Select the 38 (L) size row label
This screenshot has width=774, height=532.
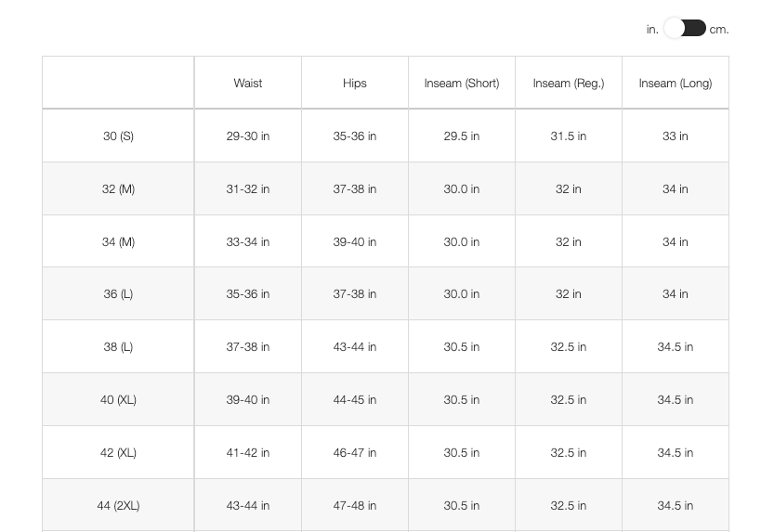point(119,346)
